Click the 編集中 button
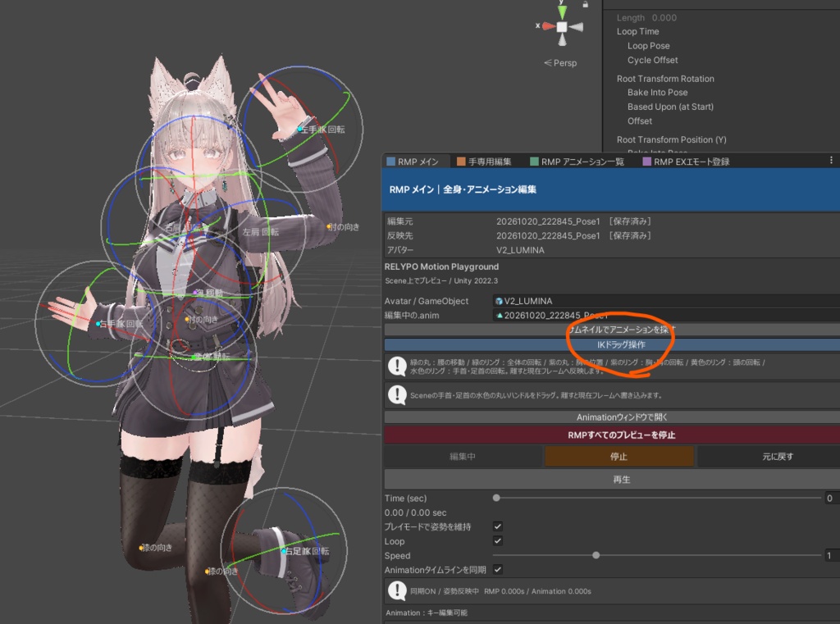 [x=463, y=457]
